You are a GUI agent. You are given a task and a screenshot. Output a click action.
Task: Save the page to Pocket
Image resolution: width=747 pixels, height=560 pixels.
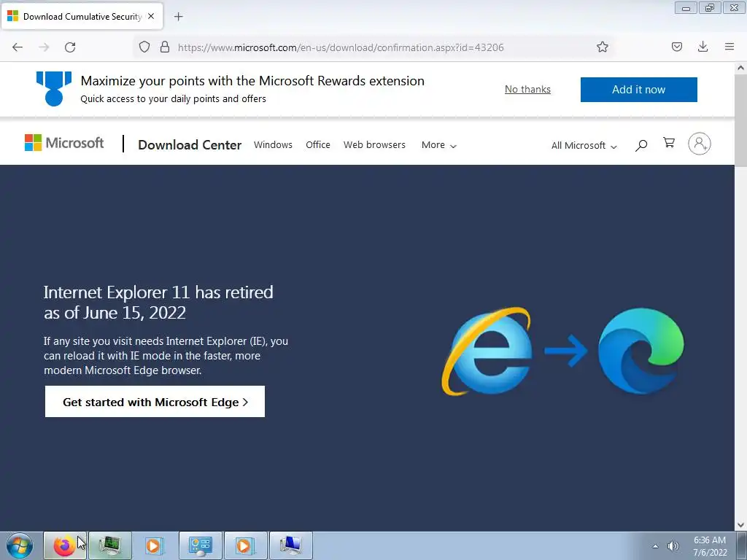click(x=677, y=47)
